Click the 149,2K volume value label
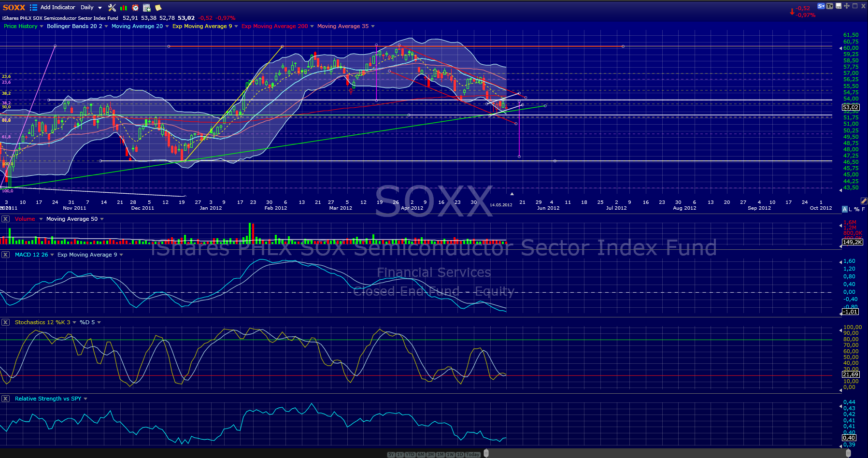868x458 pixels. click(x=852, y=242)
